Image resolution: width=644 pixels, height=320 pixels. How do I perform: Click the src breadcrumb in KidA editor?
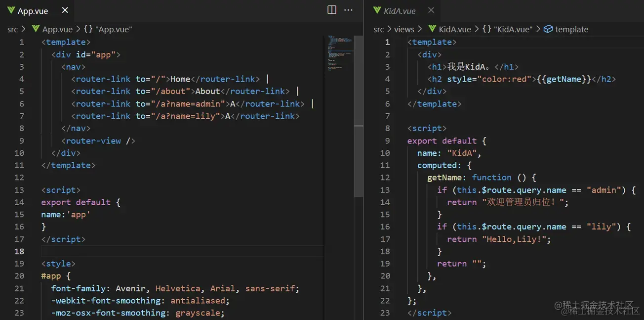379,29
